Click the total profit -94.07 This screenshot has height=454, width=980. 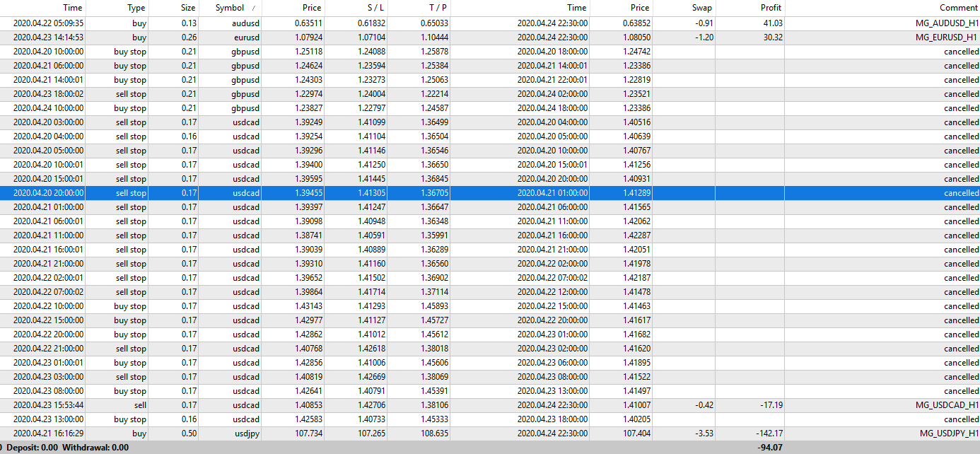click(x=770, y=448)
